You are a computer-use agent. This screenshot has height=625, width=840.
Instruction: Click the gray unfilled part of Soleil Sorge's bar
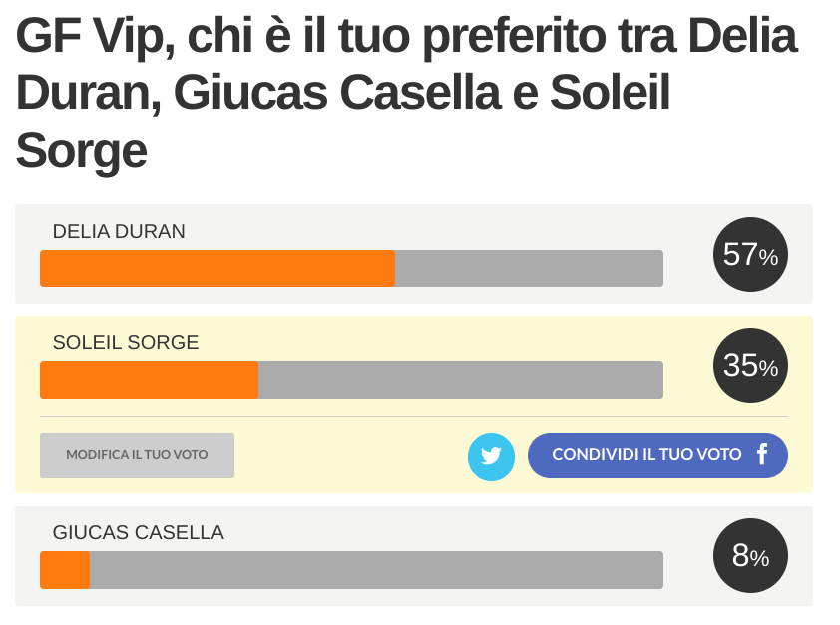(x=461, y=380)
